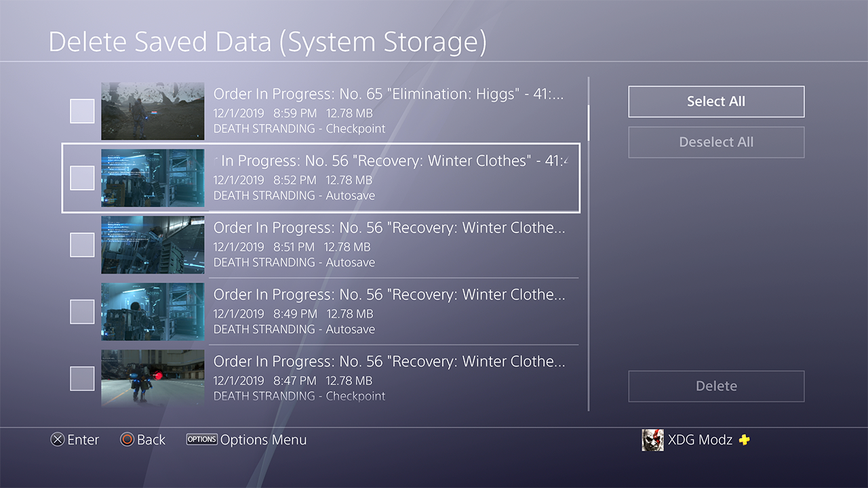Choose the Select All button
The height and width of the screenshot is (488, 868).
click(716, 102)
